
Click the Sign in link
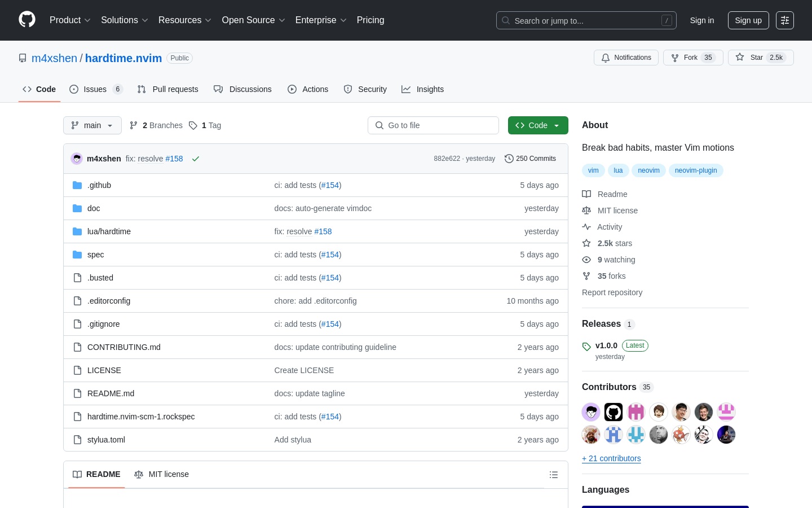(x=702, y=20)
